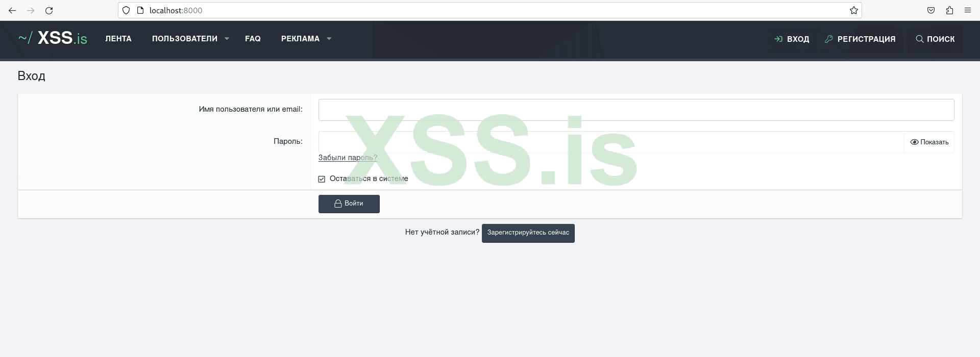
Task: Open the FAQ nav item
Action: pos(253,39)
